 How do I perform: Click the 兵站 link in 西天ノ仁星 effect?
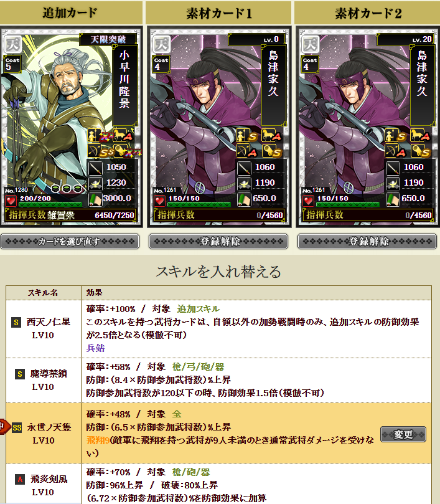95,348
